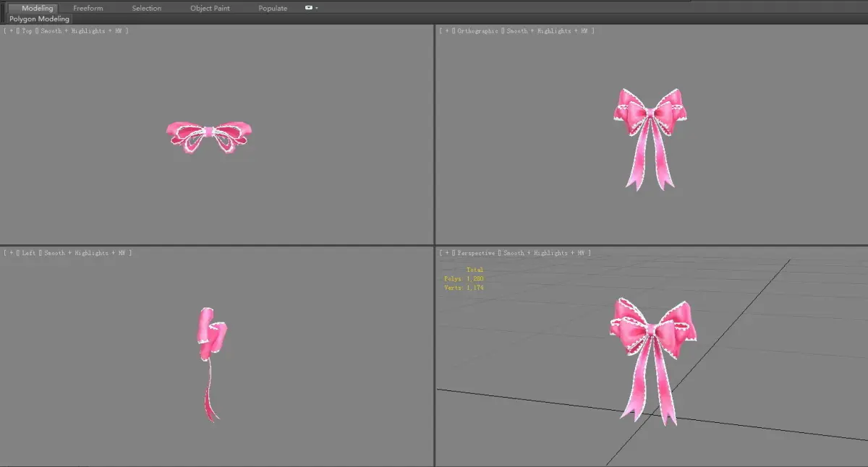Screen dimensions: 868x467
Task: Open the ribbon display options dropdown arrow
Action: coord(317,8)
